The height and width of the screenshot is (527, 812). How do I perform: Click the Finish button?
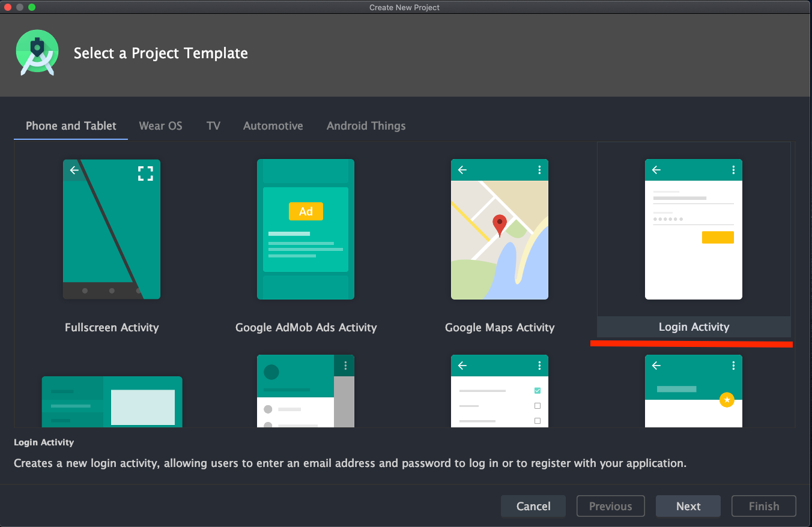click(x=764, y=506)
